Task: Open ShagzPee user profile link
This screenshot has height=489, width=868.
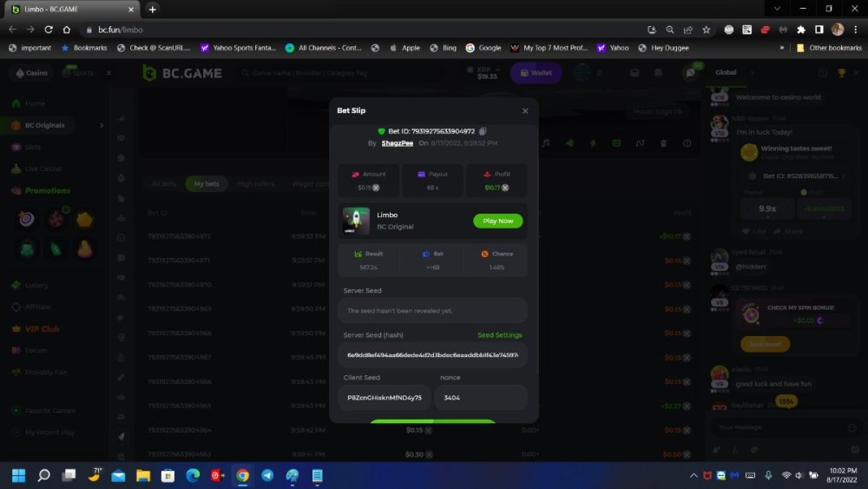Action: (x=397, y=143)
